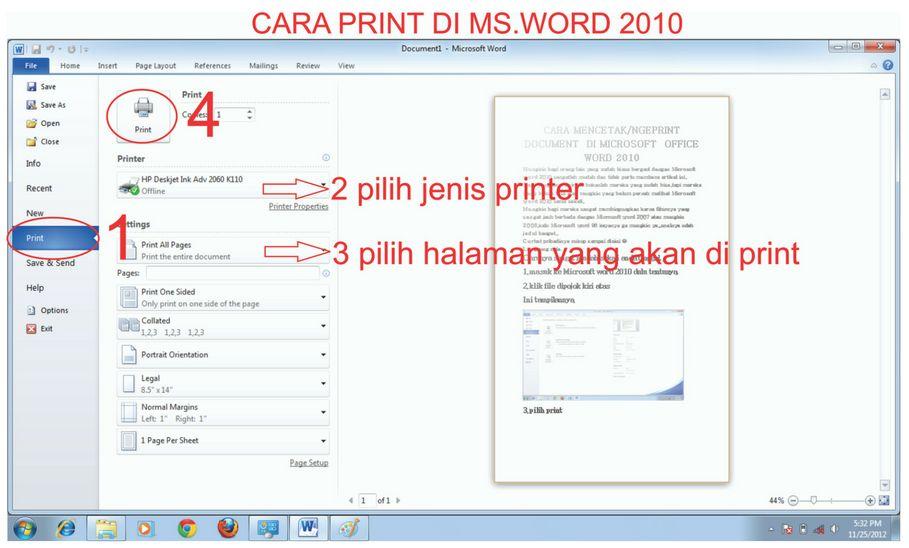This screenshot has width=909, height=548.
Task: Open Firefox from the taskbar
Action: [228, 528]
